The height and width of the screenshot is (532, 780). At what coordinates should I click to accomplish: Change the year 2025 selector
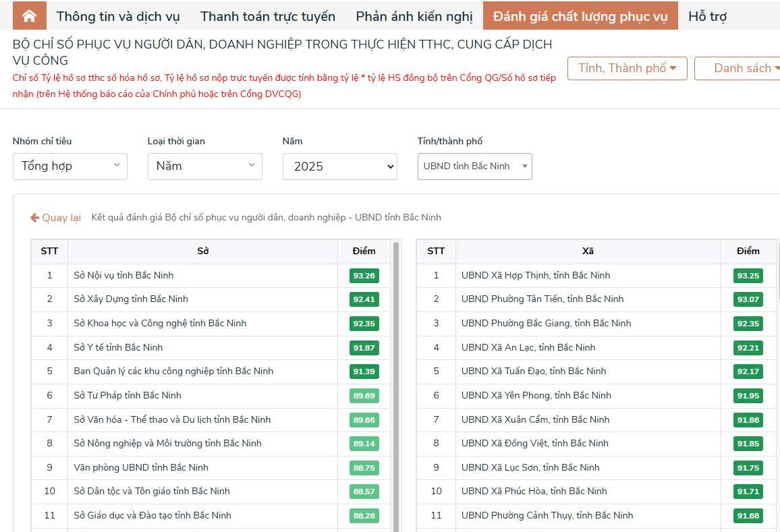(x=339, y=167)
